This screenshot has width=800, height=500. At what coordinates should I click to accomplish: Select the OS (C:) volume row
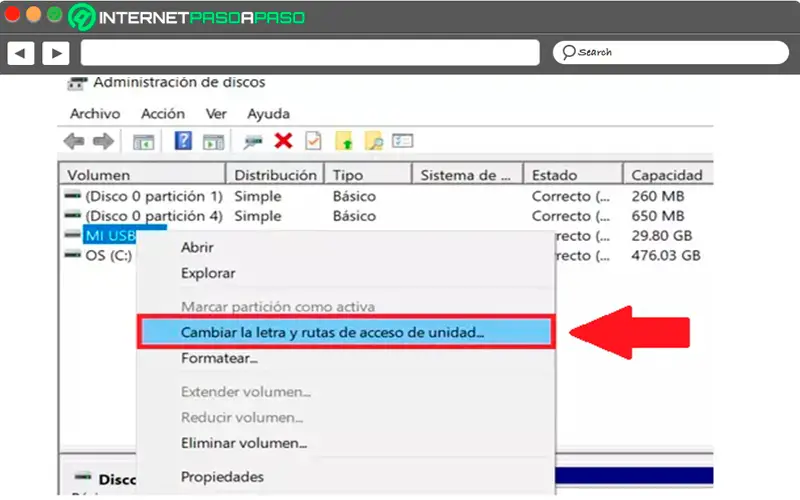108,256
